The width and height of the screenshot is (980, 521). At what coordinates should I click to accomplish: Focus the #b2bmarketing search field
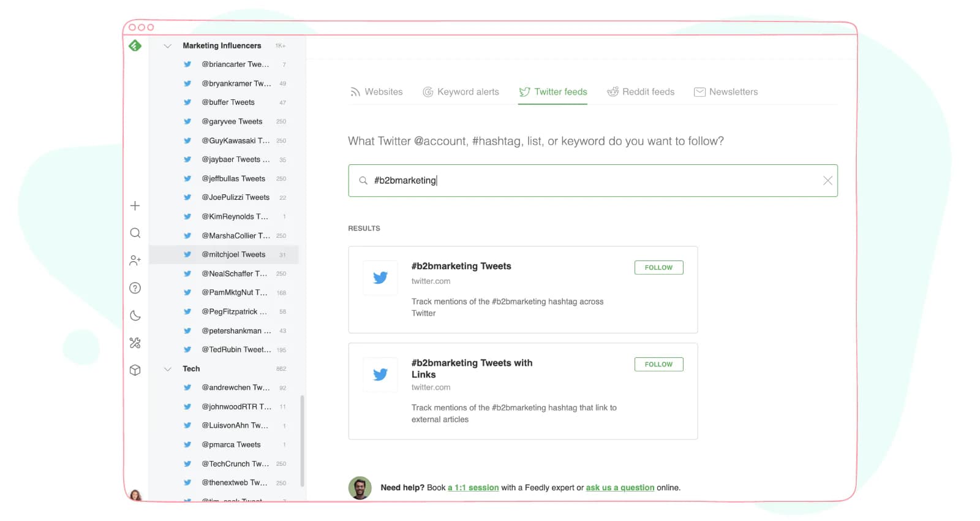click(x=593, y=180)
